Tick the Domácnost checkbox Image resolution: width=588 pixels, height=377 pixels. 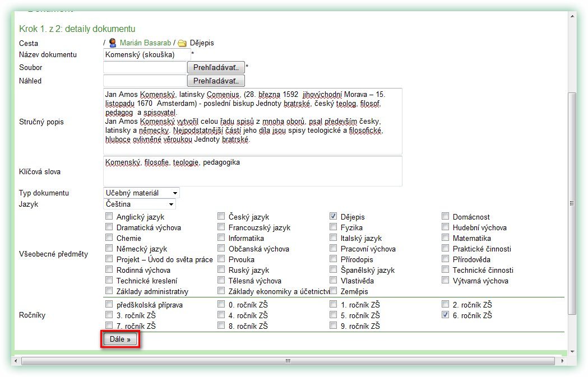click(x=445, y=216)
